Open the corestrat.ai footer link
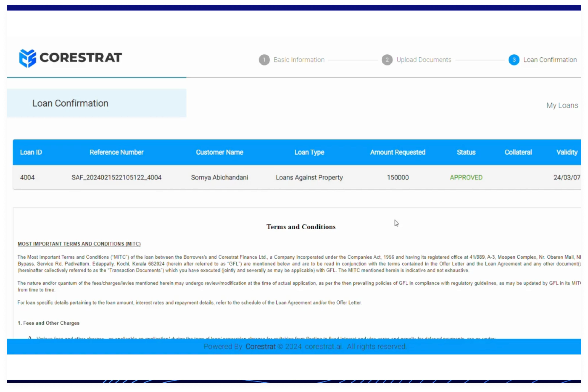The height and width of the screenshot is (392, 588). (x=323, y=347)
